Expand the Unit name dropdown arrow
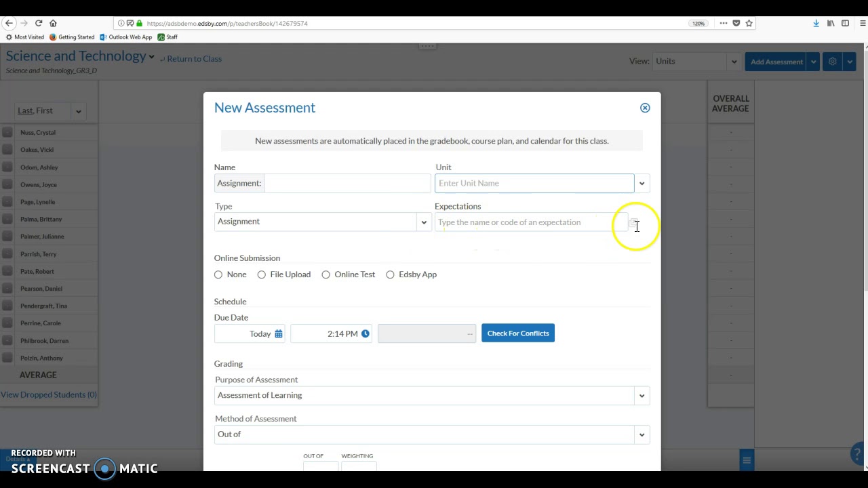The image size is (868, 488). [642, 183]
